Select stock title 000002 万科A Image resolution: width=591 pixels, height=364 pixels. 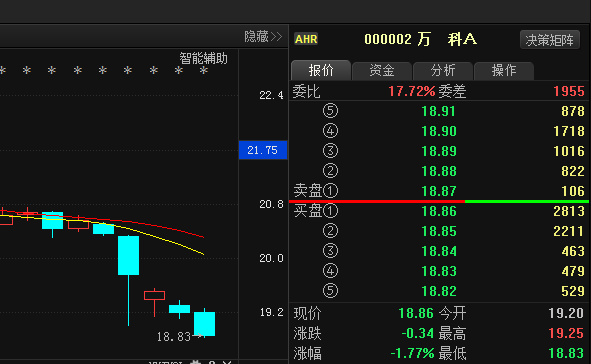coord(420,39)
